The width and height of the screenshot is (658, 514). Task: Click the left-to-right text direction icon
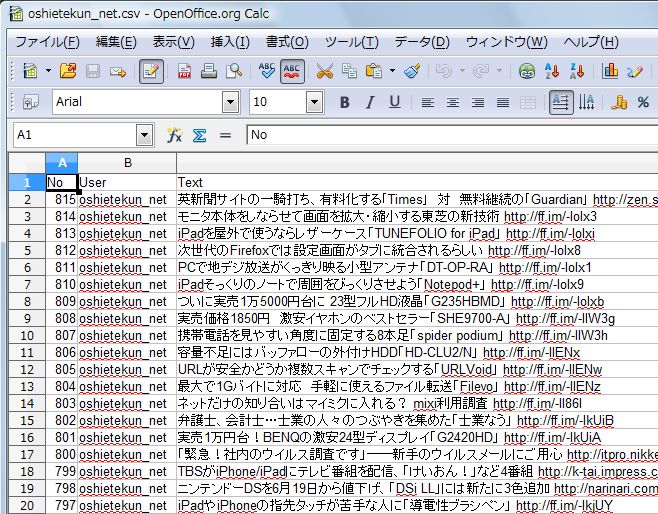click(x=561, y=102)
